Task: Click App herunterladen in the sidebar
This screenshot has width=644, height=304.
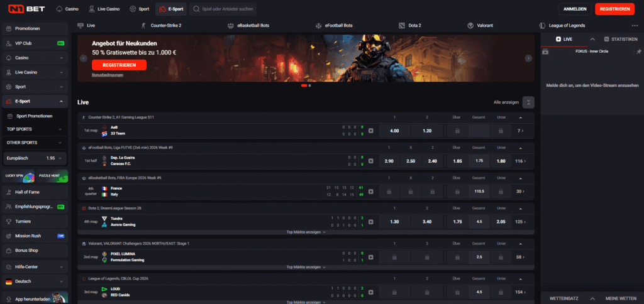Action: coord(35,299)
